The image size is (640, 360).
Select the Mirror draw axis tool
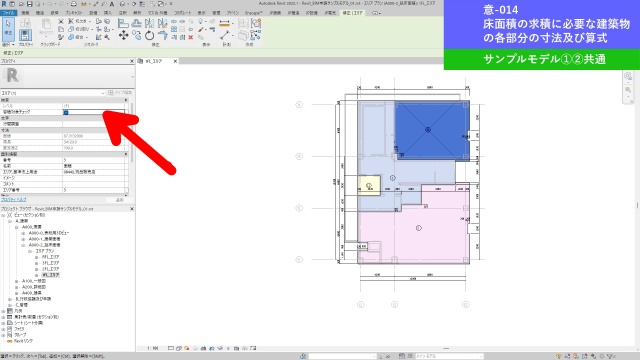pyautogui.click(x=162, y=23)
